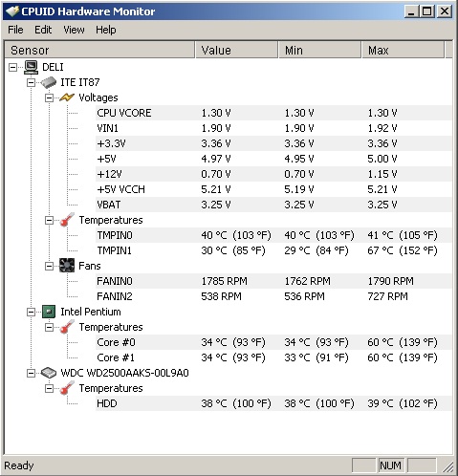The height and width of the screenshot is (476, 458).
Task: Collapse Temperatures group under Intel Pentium
Action: [x=49, y=327]
